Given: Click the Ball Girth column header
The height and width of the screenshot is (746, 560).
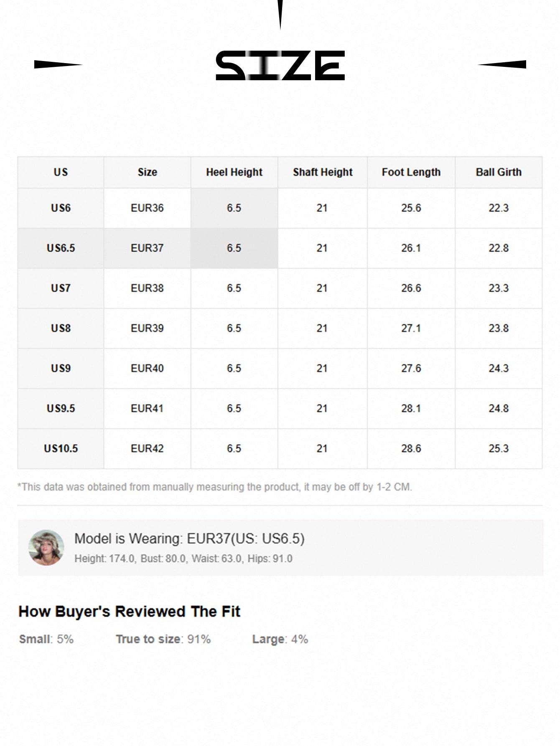Looking at the screenshot, I should pos(499,172).
